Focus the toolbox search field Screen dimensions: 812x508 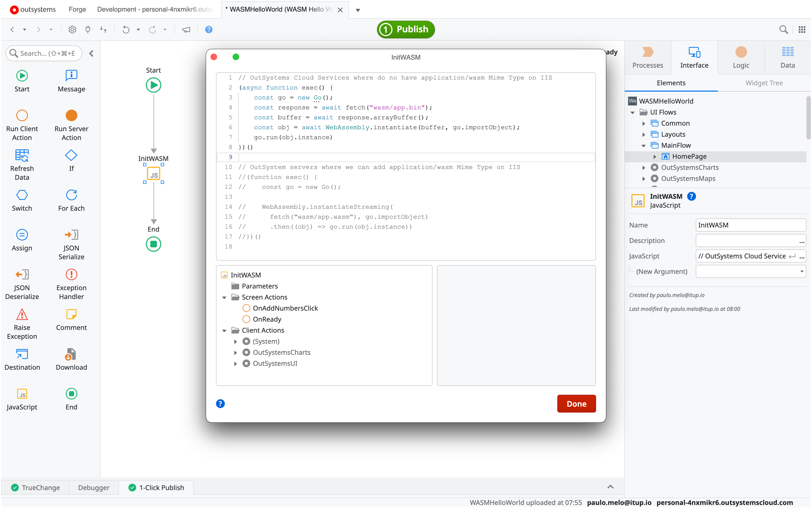44,53
